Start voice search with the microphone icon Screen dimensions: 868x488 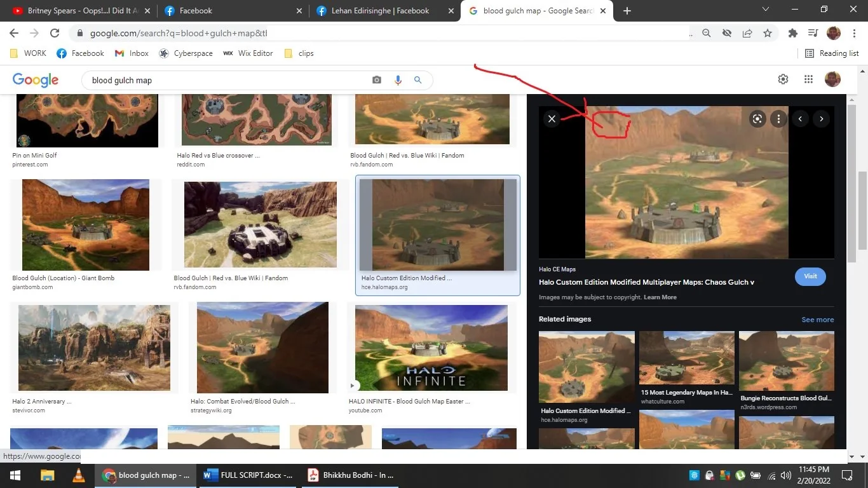(x=398, y=80)
